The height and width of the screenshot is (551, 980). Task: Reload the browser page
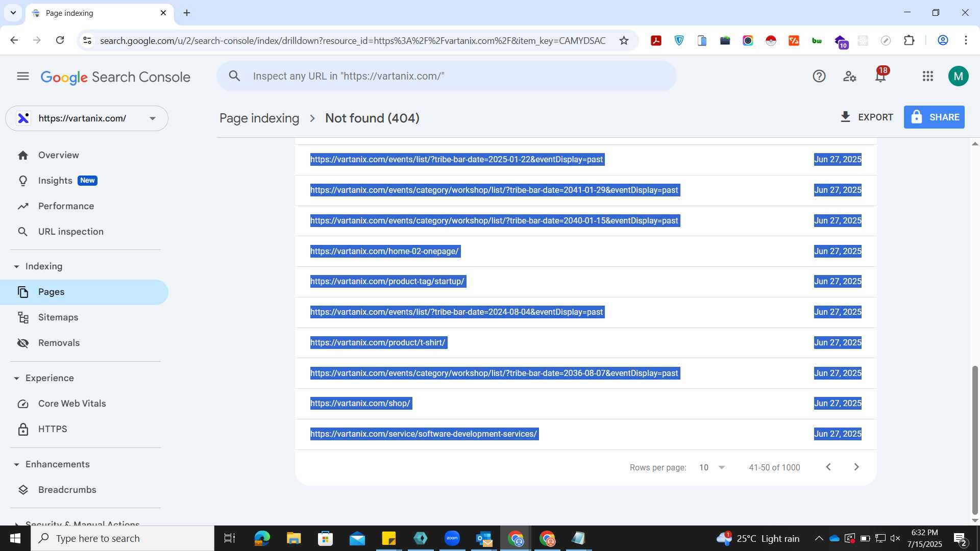click(x=60, y=40)
